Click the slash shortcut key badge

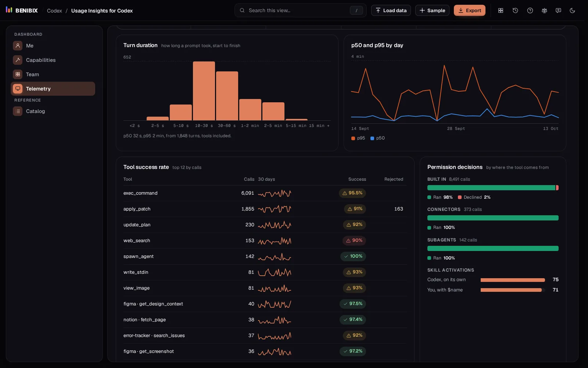tap(356, 11)
